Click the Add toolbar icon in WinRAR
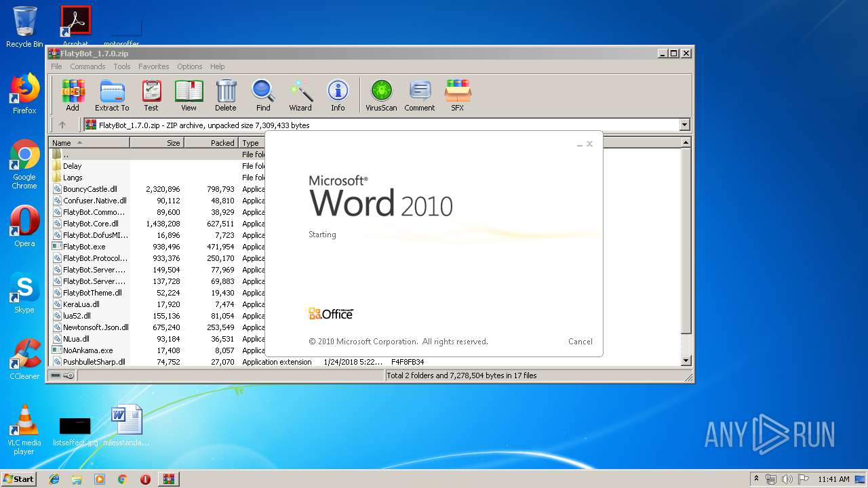This screenshot has width=868, height=488. point(73,95)
